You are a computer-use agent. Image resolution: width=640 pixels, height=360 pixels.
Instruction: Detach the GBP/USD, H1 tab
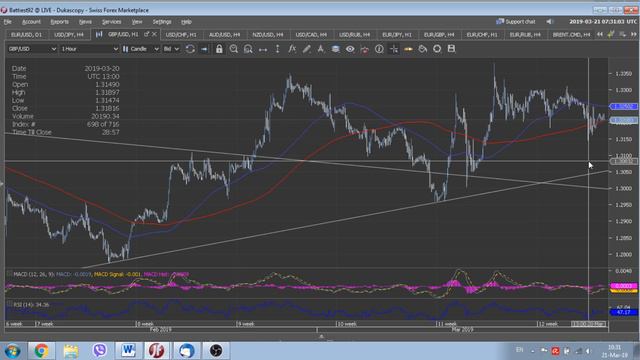click(147, 34)
